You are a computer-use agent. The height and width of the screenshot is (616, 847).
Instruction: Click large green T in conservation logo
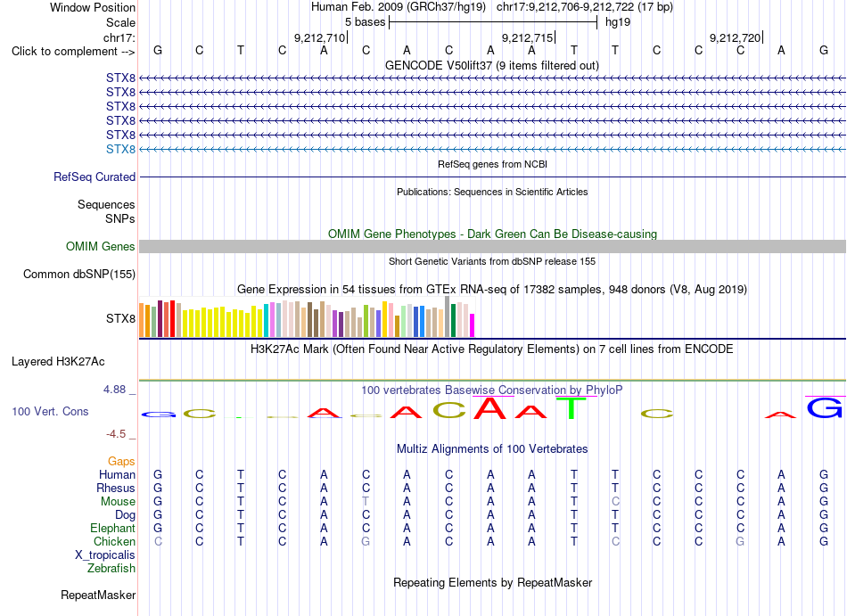point(572,408)
